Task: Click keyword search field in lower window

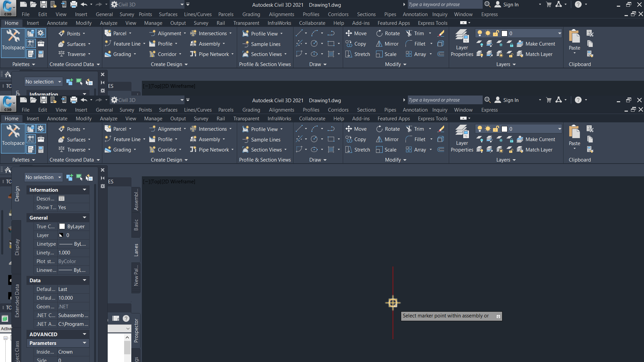Action: coord(444,100)
